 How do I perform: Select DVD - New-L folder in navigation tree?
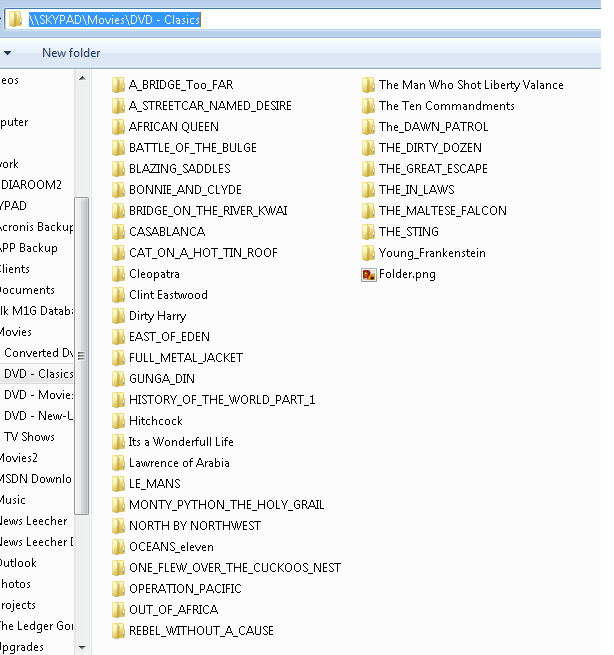tap(38, 416)
